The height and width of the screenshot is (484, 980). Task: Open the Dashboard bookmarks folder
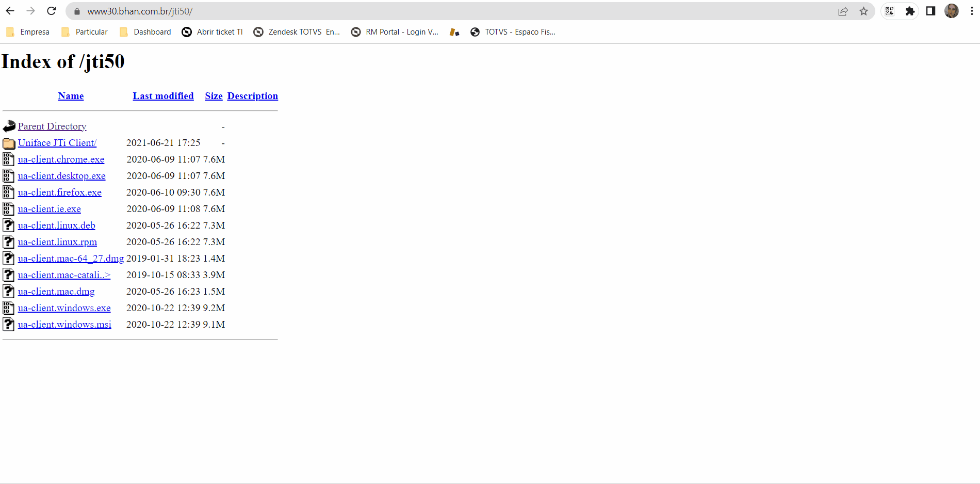145,32
